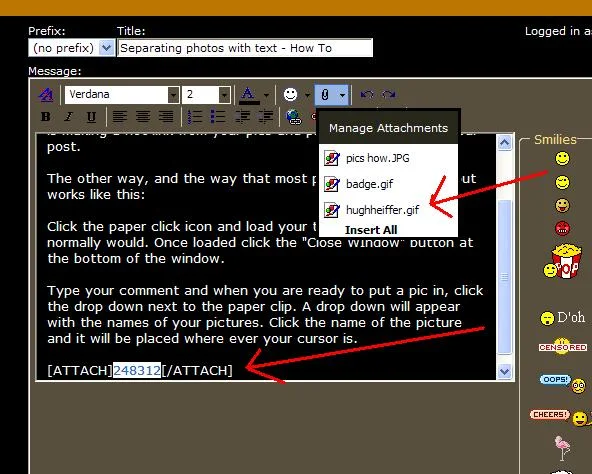This screenshot has width=592, height=474.
Task: Click the highlighted 248312 attachment number
Action: (137, 370)
